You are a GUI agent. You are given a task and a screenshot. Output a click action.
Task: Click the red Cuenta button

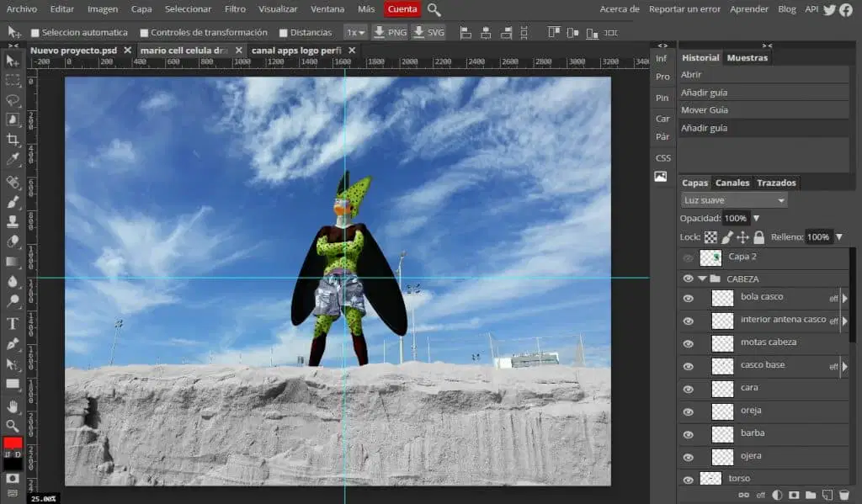click(x=402, y=9)
